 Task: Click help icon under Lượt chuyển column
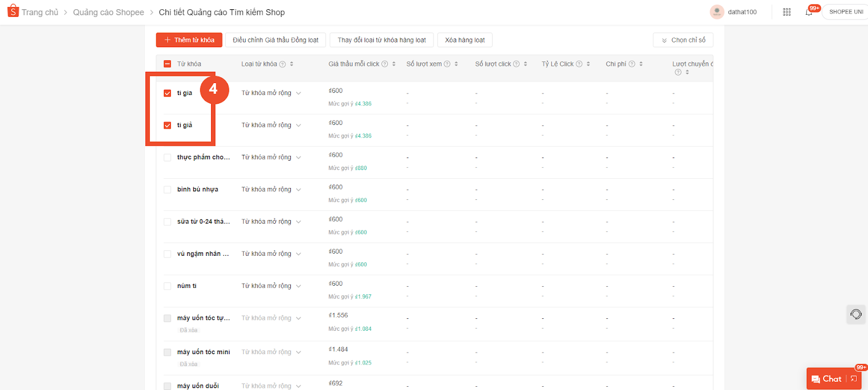678,72
